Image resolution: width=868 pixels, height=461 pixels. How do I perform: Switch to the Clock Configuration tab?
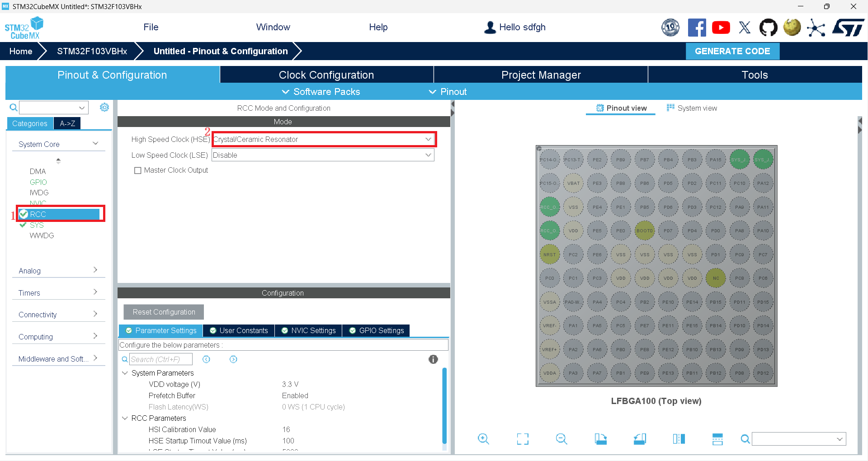click(x=326, y=75)
